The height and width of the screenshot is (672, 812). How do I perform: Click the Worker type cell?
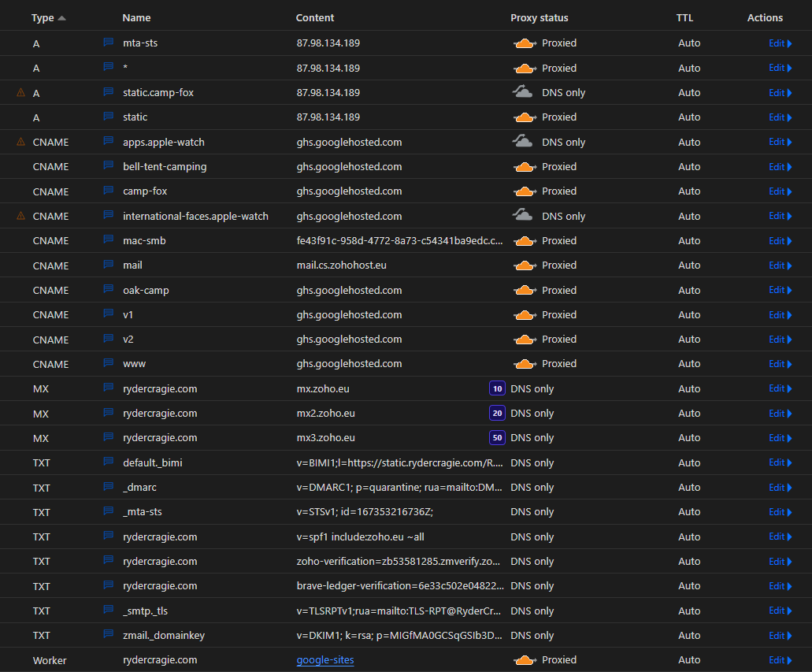(x=50, y=661)
